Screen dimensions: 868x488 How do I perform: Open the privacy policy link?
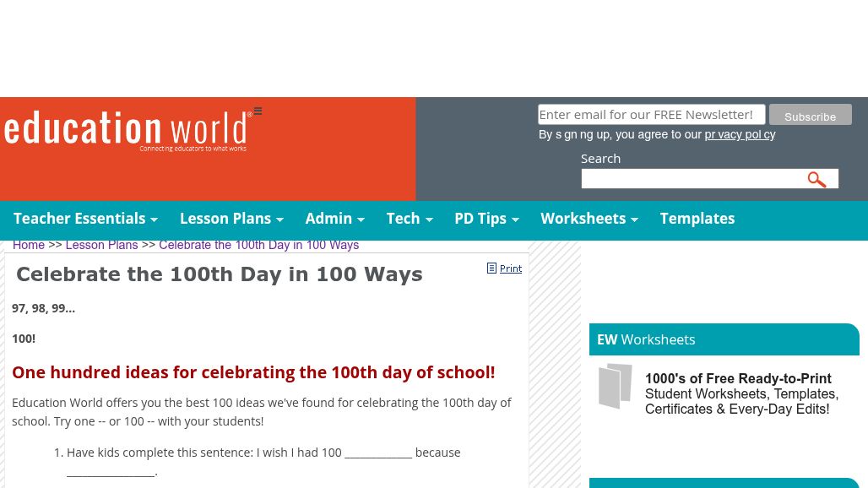(x=740, y=135)
